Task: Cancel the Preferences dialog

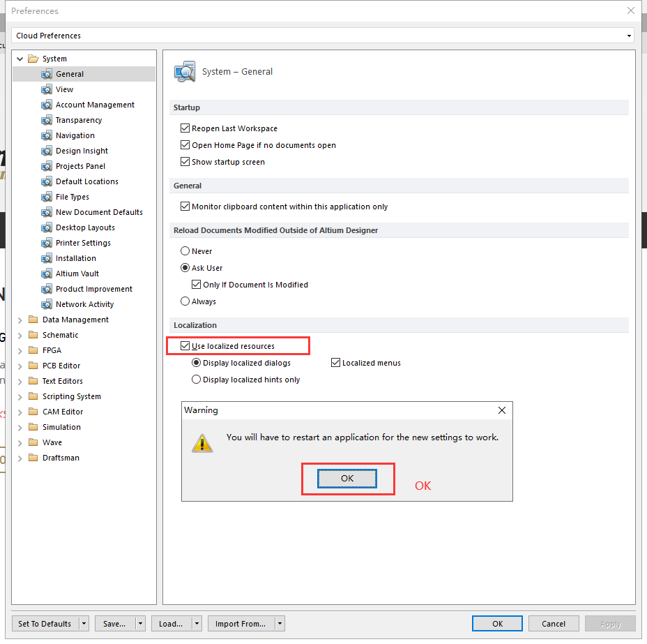Action: tap(554, 623)
